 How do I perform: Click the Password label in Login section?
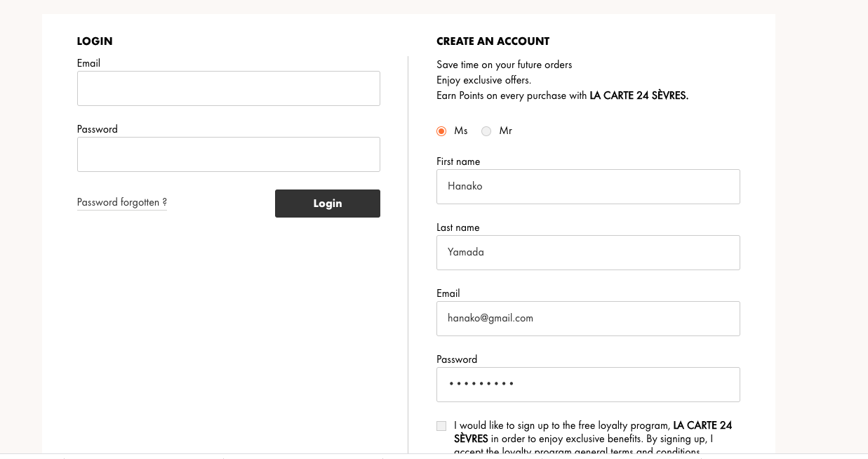point(97,129)
